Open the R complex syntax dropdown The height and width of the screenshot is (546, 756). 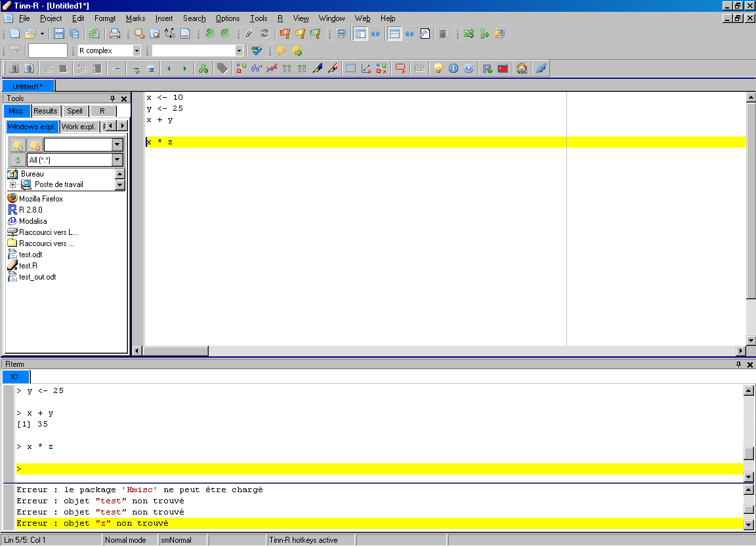(x=136, y=51)
